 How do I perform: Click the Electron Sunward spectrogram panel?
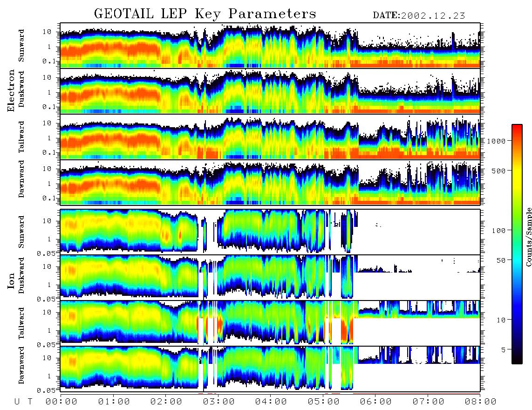coord(270,46)
